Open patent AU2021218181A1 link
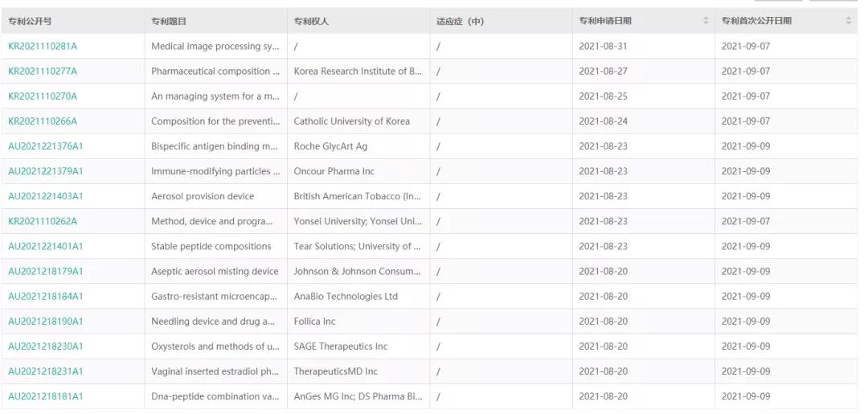This screenshot has width=868, height=414. tap(46, 396)
